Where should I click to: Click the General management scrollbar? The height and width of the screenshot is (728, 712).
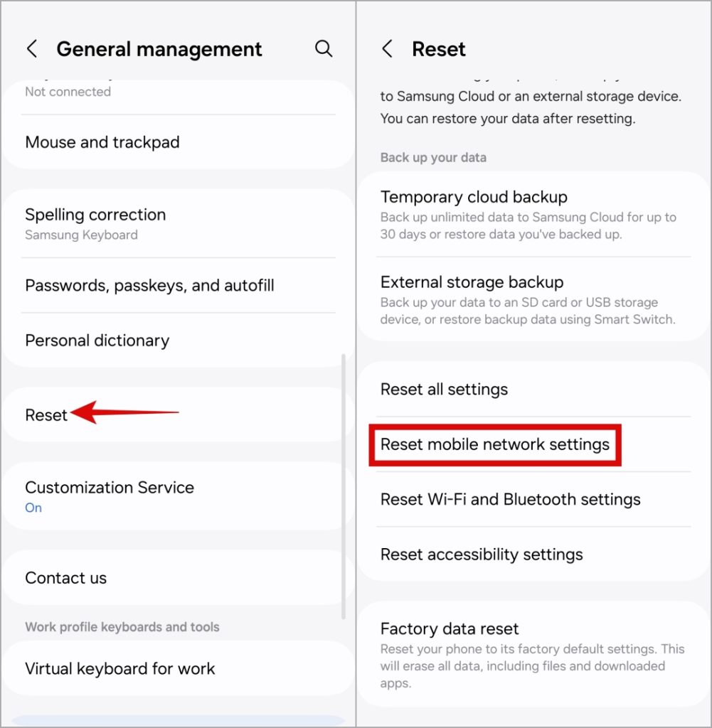point(344,483)
